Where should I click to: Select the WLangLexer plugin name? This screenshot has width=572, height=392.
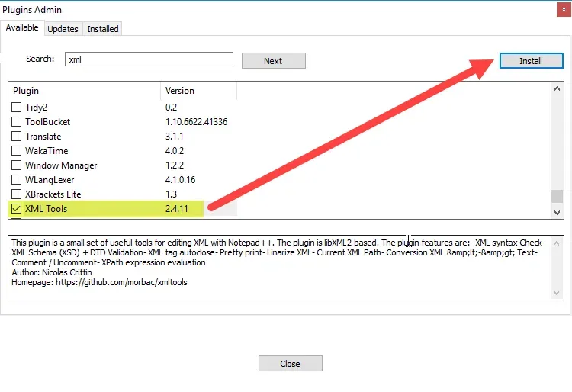(x=50, y=180)
